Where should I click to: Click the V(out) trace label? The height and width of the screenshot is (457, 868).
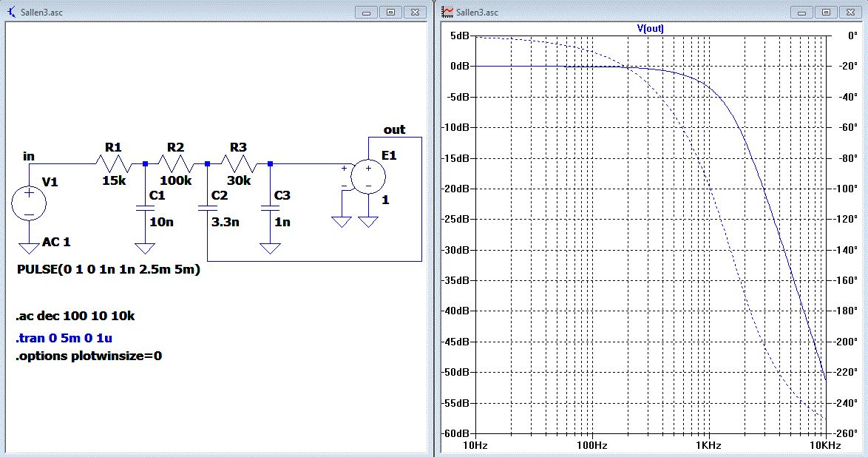[651, 28]
